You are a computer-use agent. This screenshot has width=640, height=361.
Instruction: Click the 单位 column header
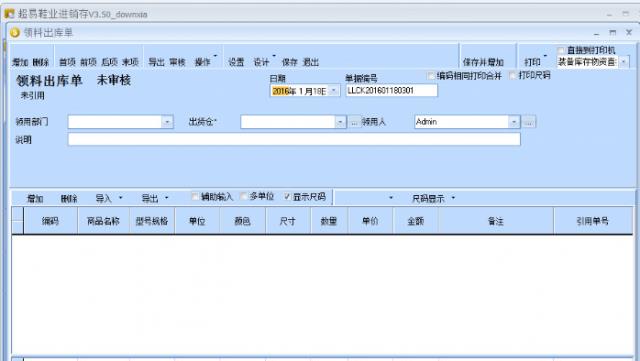pos(197,221)
